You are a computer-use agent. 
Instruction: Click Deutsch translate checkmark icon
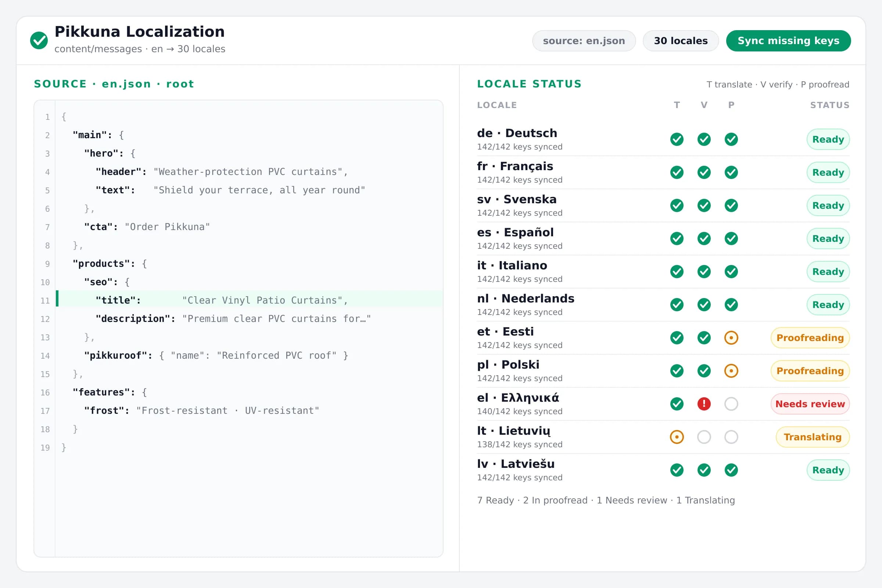coord(677,140)
